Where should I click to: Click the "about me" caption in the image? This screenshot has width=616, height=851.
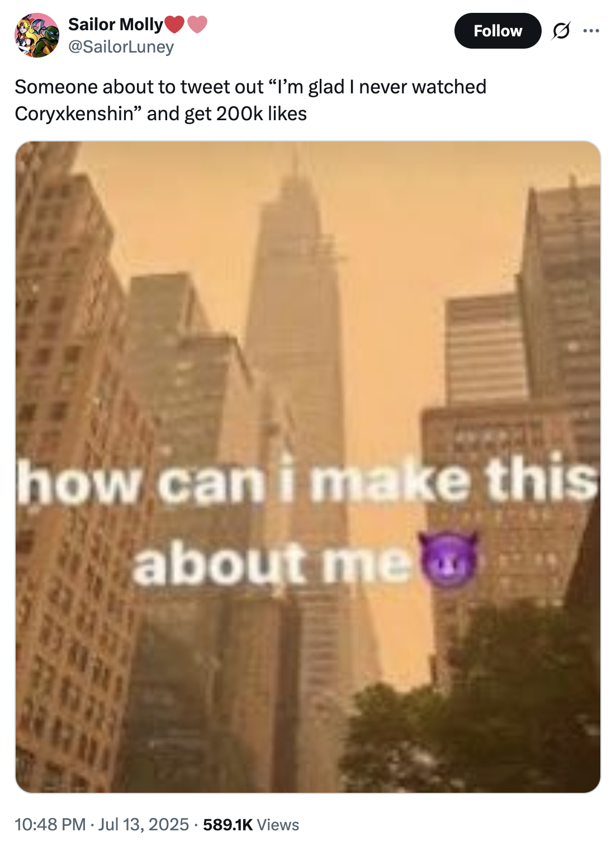coord(274,562)
